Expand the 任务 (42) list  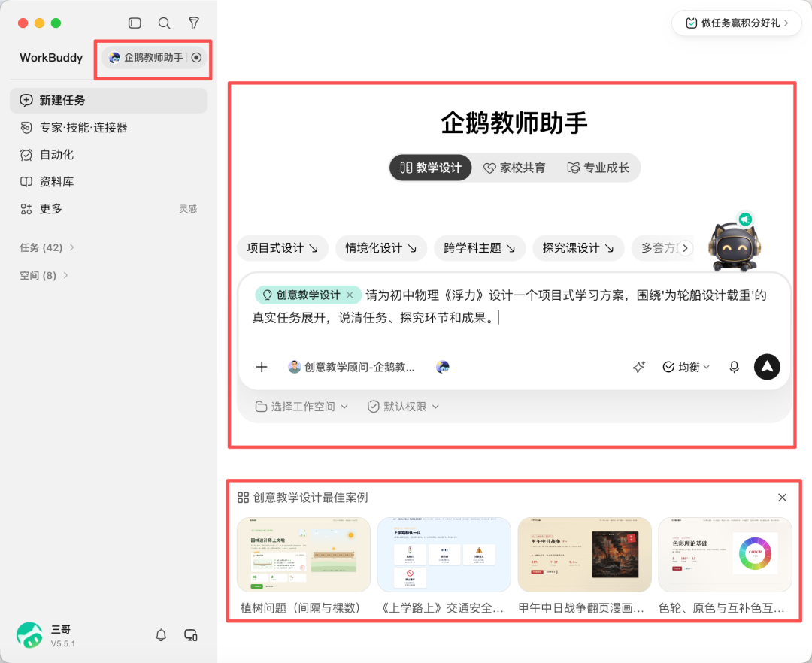pos(47,247)
